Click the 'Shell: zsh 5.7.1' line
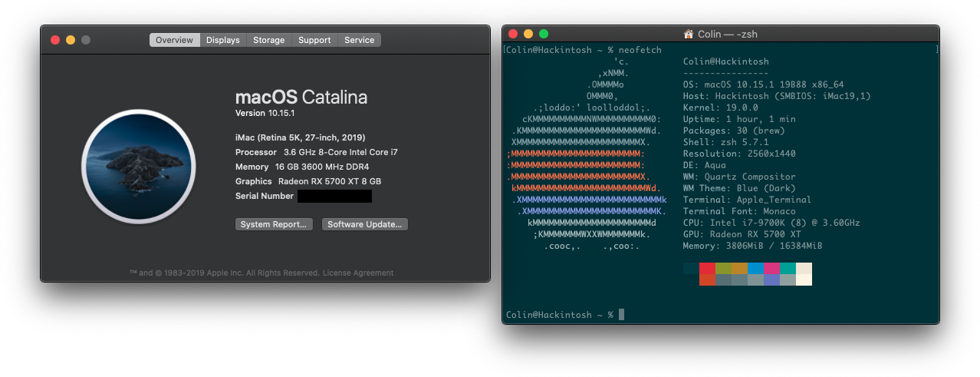 coord(726,142)
